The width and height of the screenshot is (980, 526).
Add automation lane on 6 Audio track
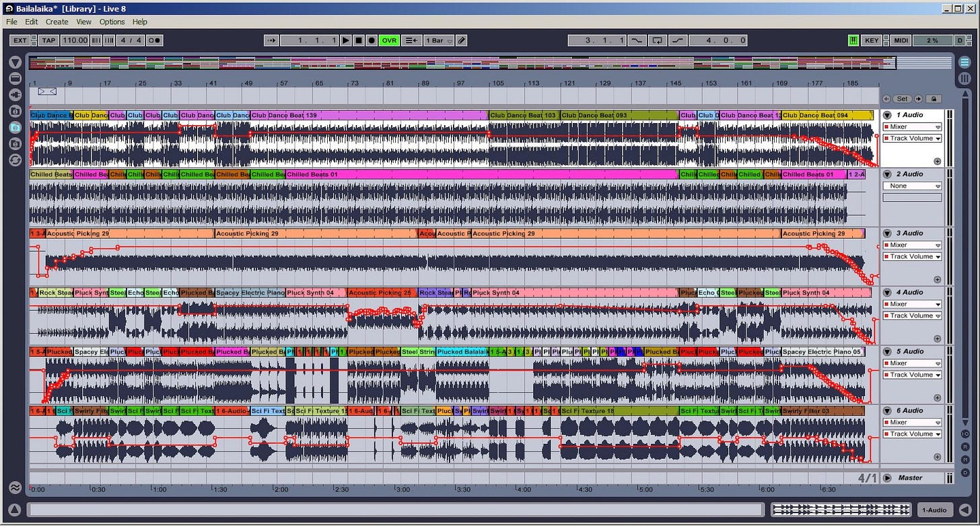(937, 457)
